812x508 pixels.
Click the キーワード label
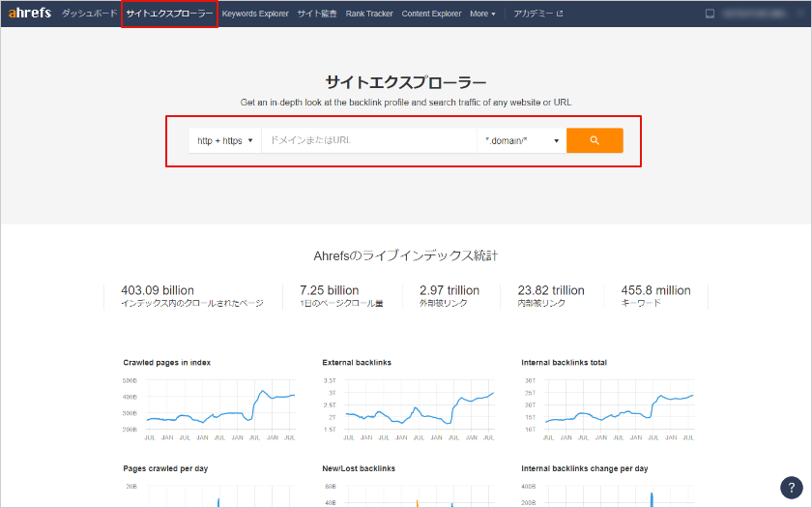pos(641,303)
